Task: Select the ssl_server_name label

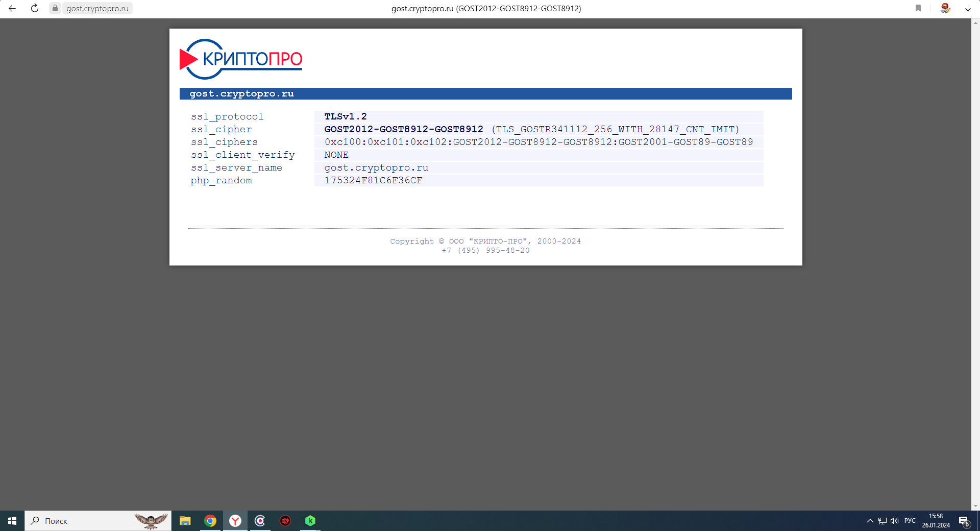Action: pos(236,167)
